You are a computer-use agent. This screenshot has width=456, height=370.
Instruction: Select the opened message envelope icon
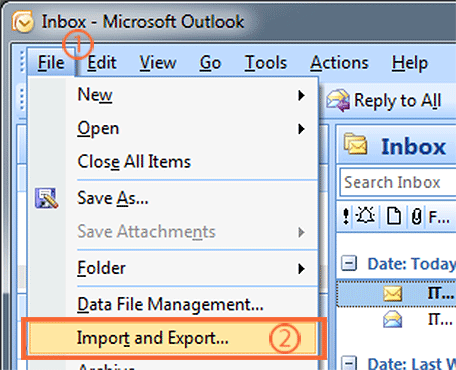[392, 319]
